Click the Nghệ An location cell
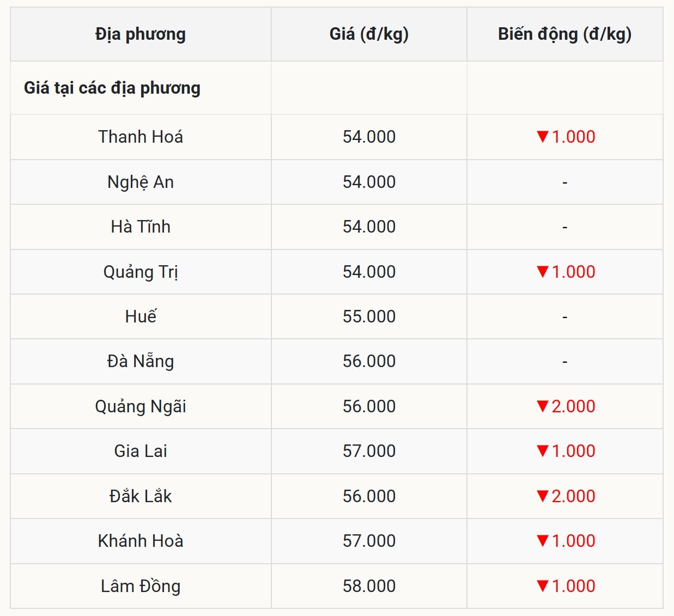 [x=141, y=182]
